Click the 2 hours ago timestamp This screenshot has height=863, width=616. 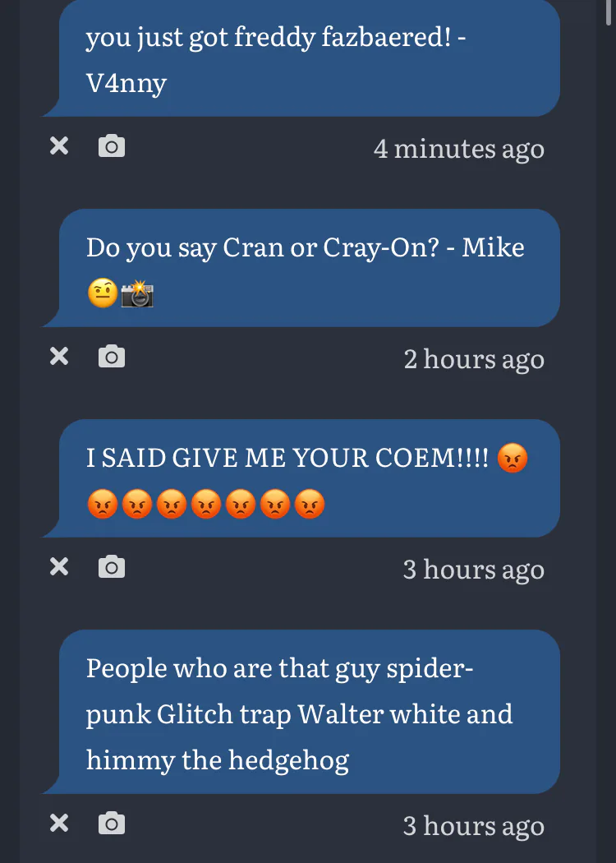point(474,359)
